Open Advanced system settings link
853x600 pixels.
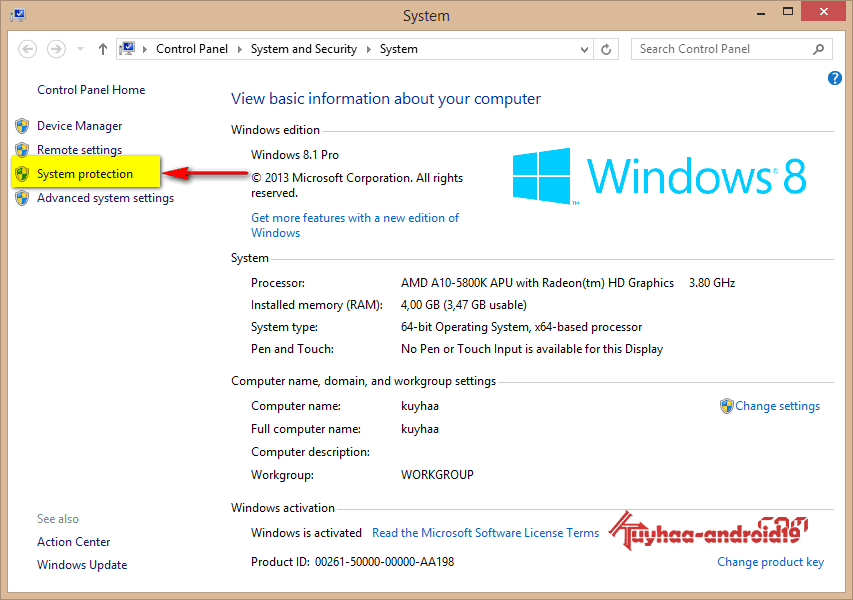[x=106, y=198]
